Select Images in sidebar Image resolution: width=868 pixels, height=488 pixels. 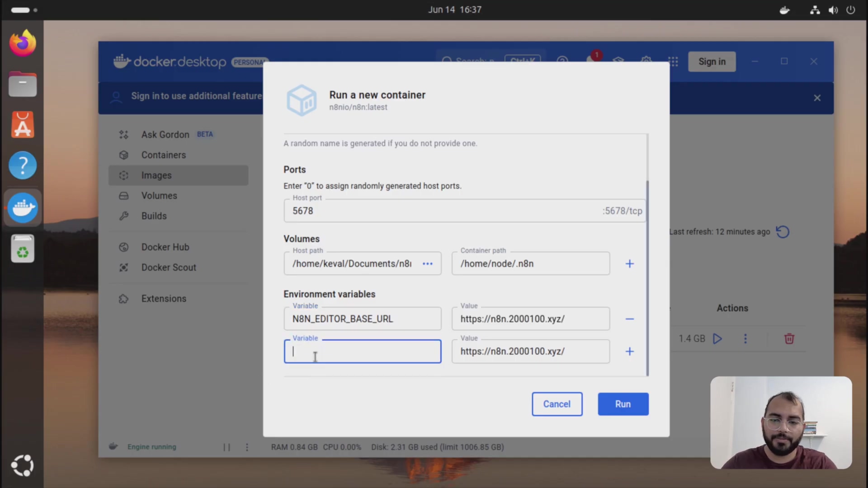178,175
